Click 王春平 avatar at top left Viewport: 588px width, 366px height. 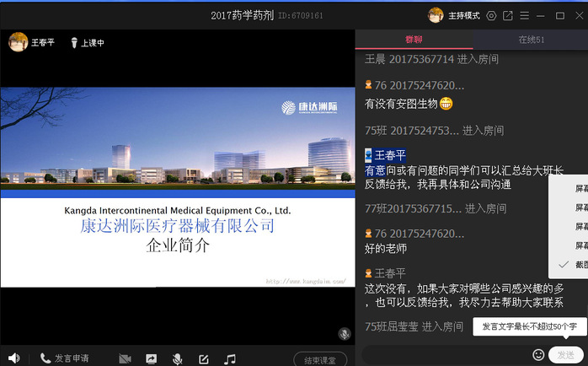[18, 42]
